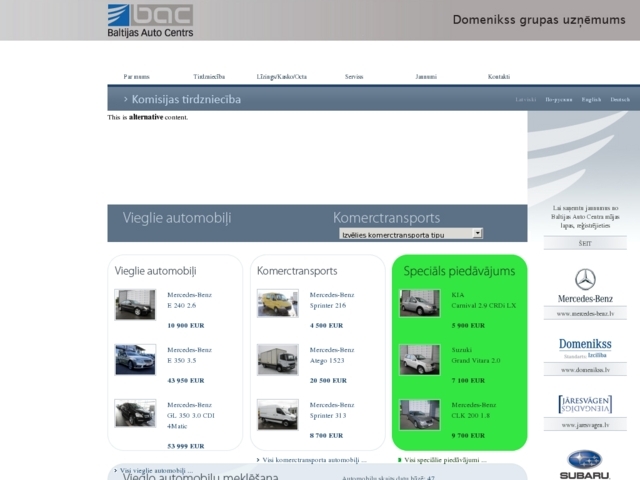Open the KIA Carnival thumbnail
The height and width of the screenshot is (480, 640).
420,303
